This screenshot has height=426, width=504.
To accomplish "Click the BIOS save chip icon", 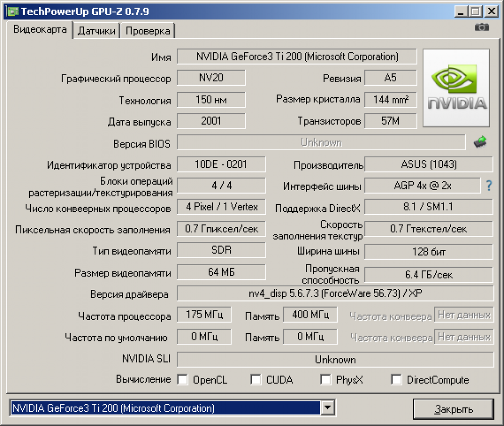I will tap(480, 143).
